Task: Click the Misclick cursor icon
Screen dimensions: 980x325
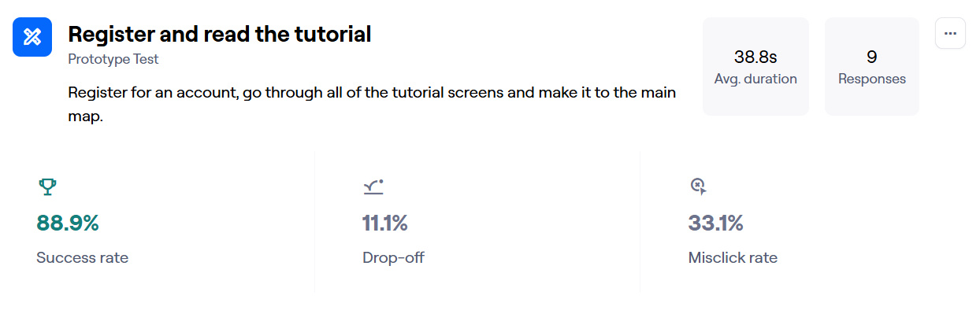Action: (698, 187)
